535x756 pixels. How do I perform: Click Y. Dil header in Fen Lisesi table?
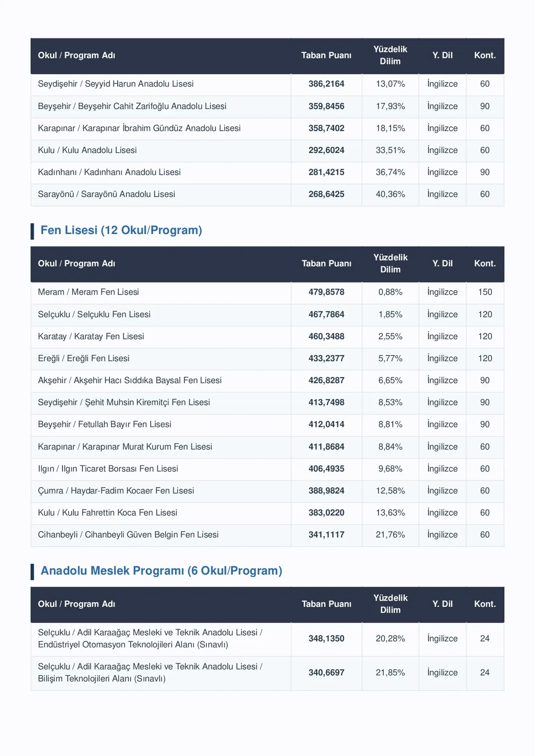[x=443, y=264]
